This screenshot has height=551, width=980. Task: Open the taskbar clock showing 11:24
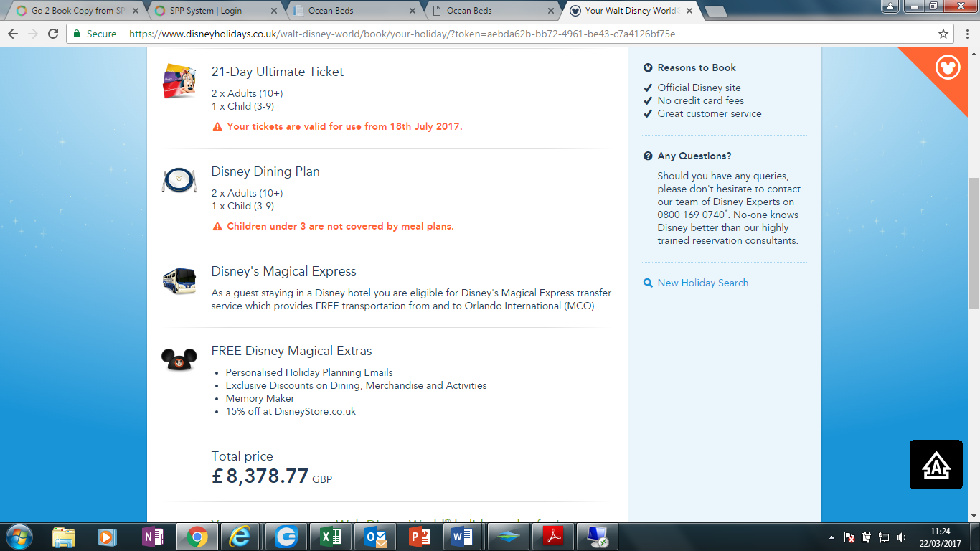coord(940,537)
